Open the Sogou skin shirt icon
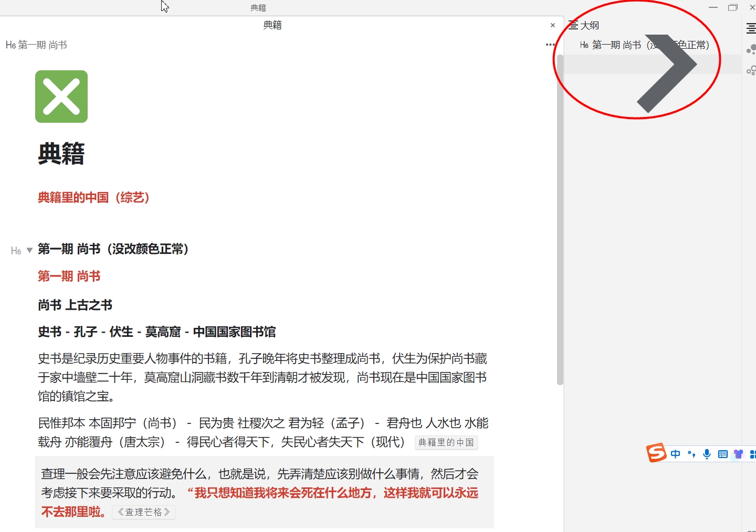 click(x=739, y=454)
